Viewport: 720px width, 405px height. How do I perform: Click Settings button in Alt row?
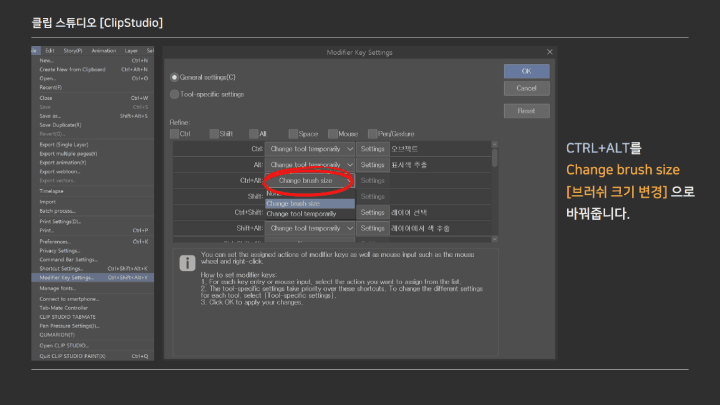click(x=372, y=164)
